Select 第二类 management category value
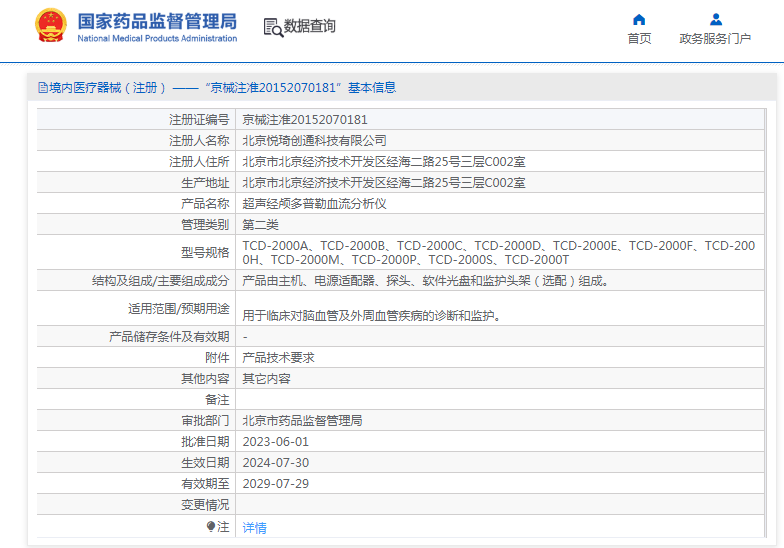 260,225
